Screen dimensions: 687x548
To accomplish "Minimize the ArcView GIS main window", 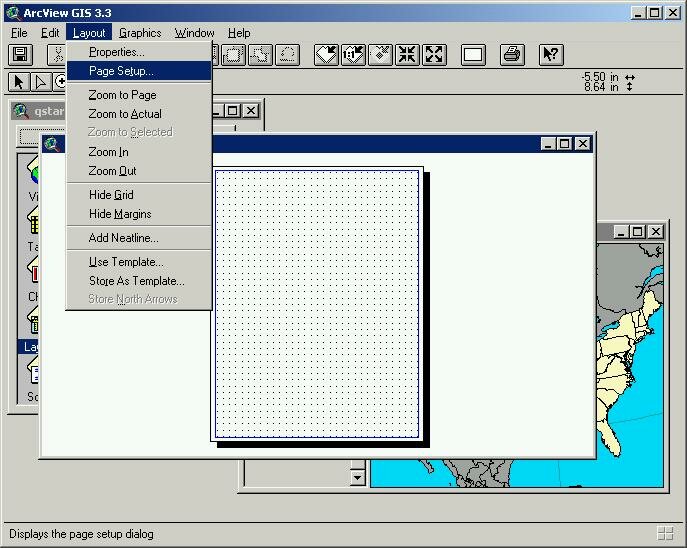I will (x=638, y=13).
